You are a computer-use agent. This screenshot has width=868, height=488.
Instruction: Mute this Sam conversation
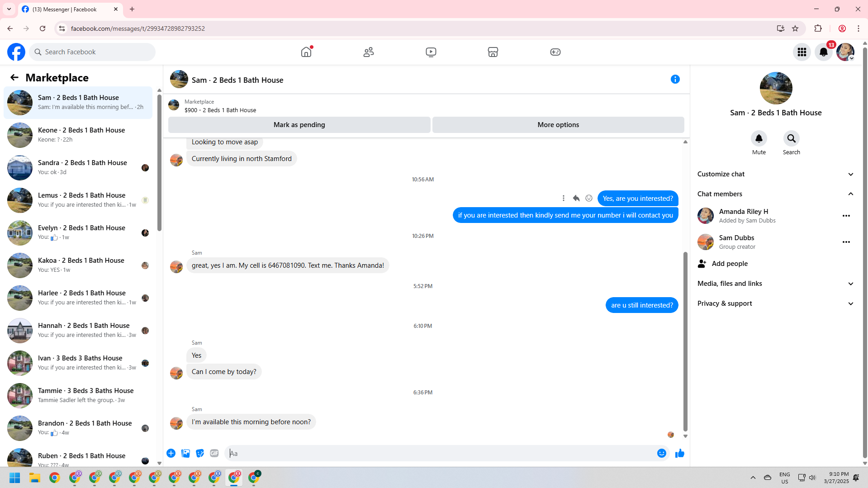pos(759,138)
